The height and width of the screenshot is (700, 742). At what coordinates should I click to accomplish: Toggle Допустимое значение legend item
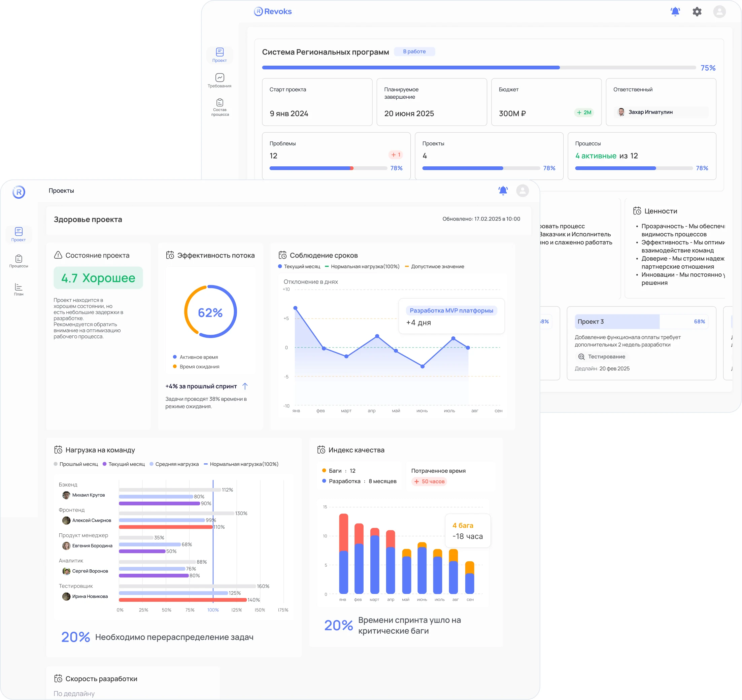tap(434, 267)
